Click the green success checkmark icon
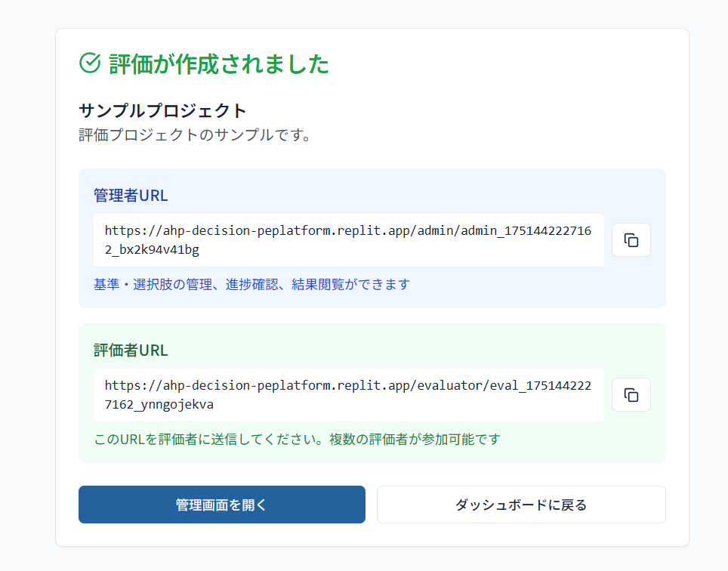728x571 pixels. tap(90, 63)
